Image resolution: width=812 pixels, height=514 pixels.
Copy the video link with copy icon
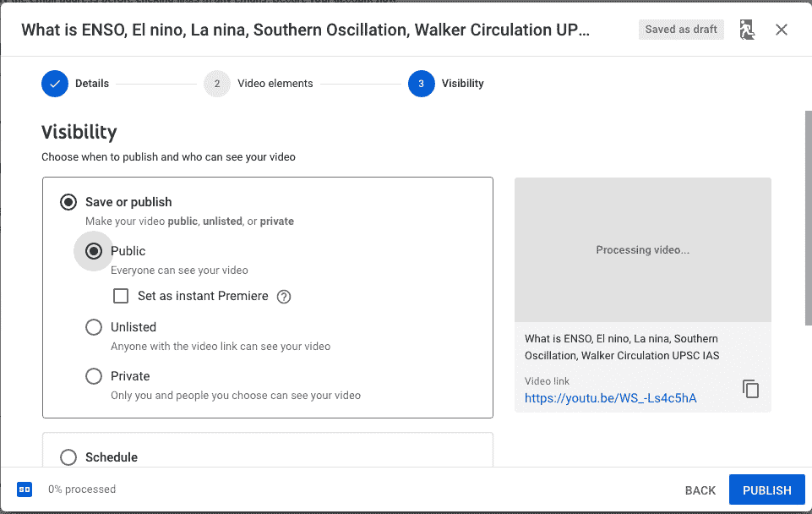(750, 389)
